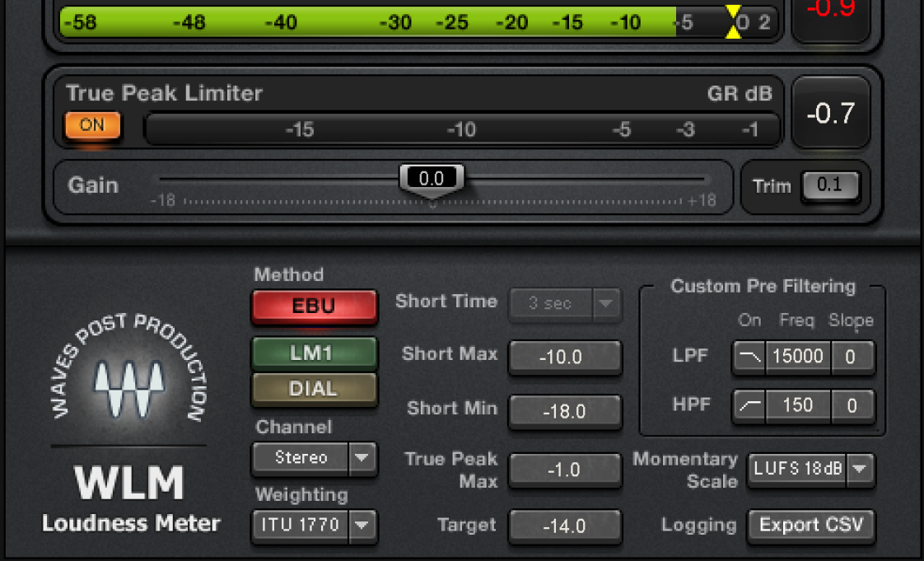Click the yellow threshold marker on meter

732,21
